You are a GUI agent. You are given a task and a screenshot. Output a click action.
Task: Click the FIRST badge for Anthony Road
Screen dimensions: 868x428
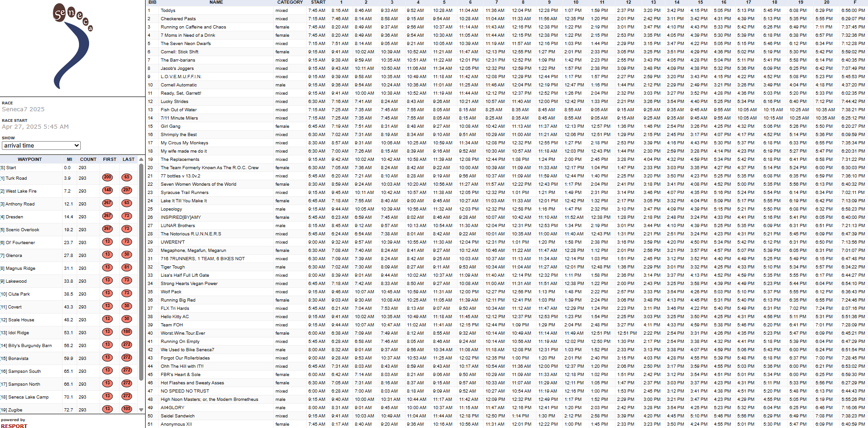tap(107, 203)
